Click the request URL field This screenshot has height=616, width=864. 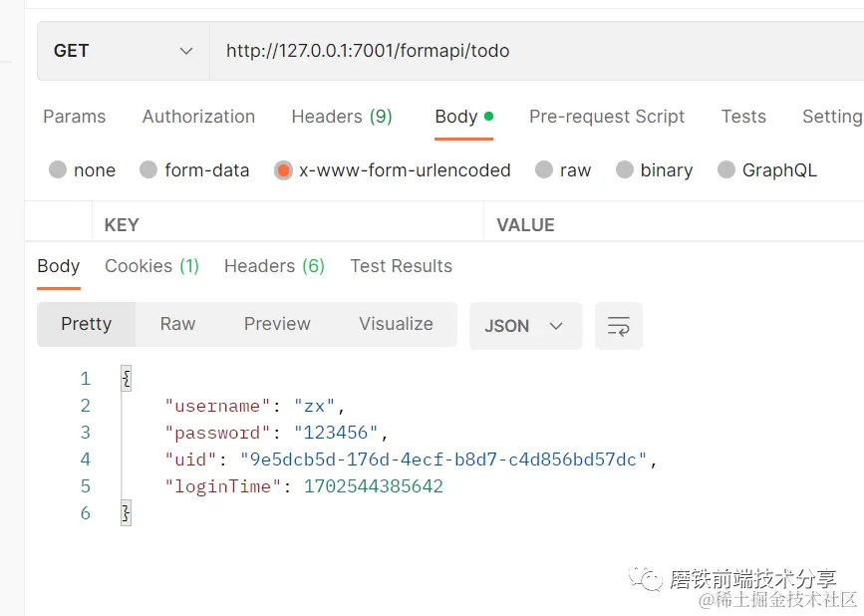[x=537, y=51]
